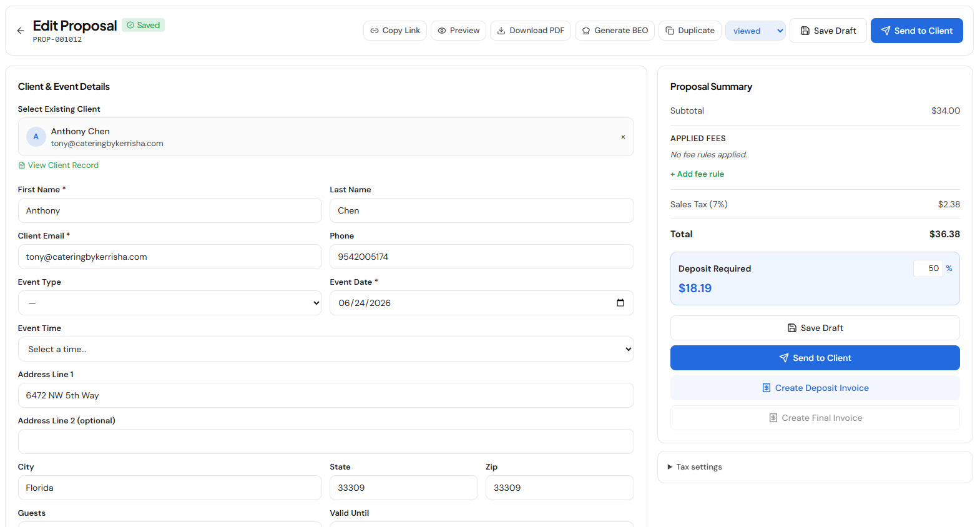Image resolution: width=980 pixels, height=527 pixels.
Task: Click the Address Line 1 field
Action: tap(326, 395)
